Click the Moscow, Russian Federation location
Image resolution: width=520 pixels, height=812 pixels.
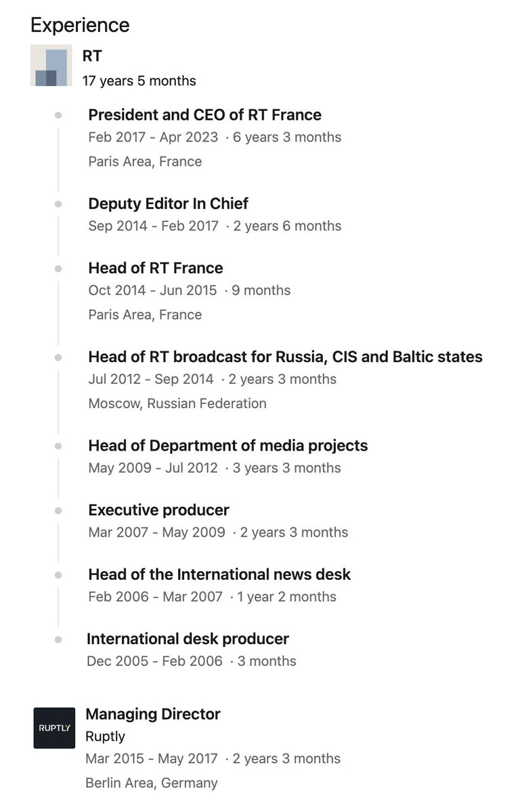(x=177, y=403)
